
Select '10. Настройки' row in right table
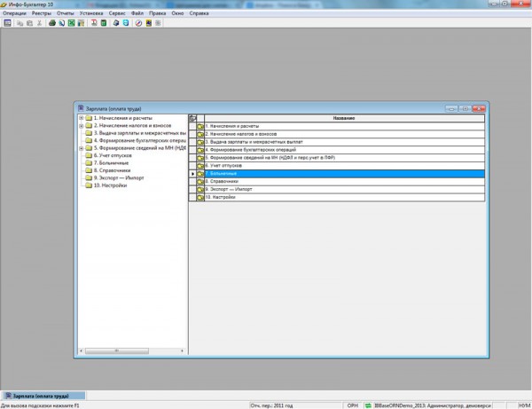coord(220,197)
